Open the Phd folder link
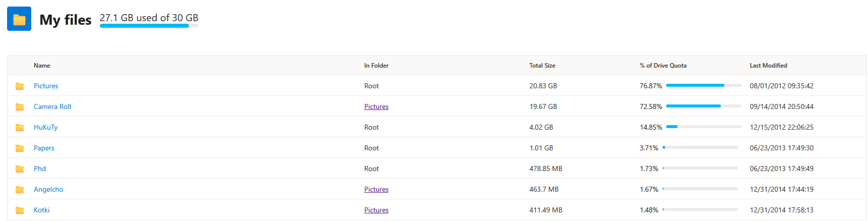868x221 pixels. coord(40,169)
